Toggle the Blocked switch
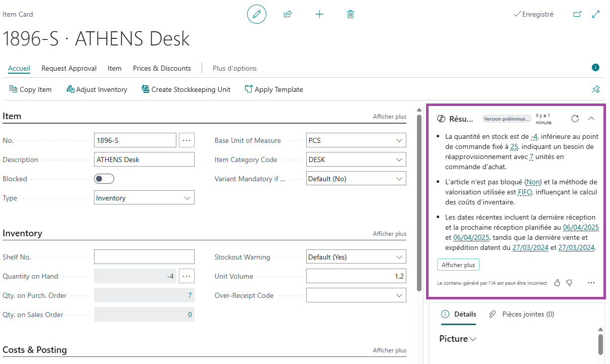This screenshot has width=610, height=364. 104,179
